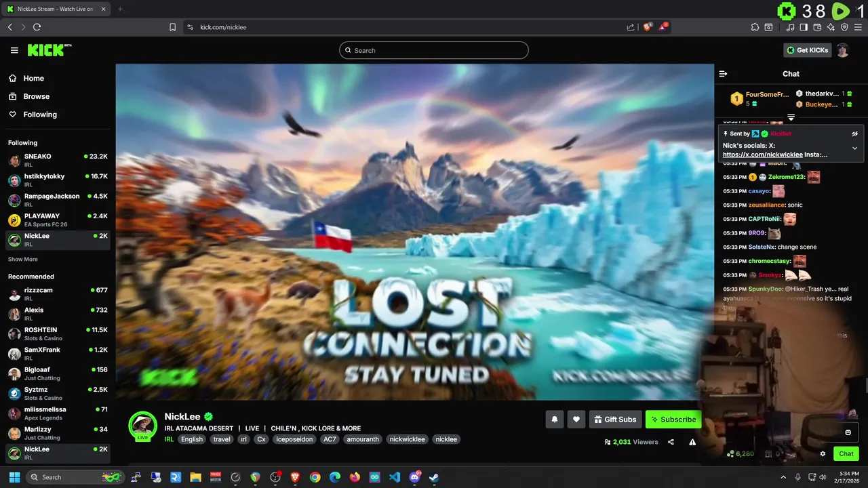
Task: Click NickLee streamer avatar
Action: [142, 425]
